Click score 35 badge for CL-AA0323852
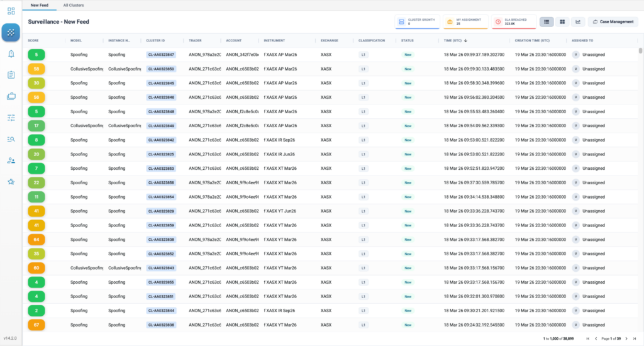644x346 pixels. coord(36,254)
